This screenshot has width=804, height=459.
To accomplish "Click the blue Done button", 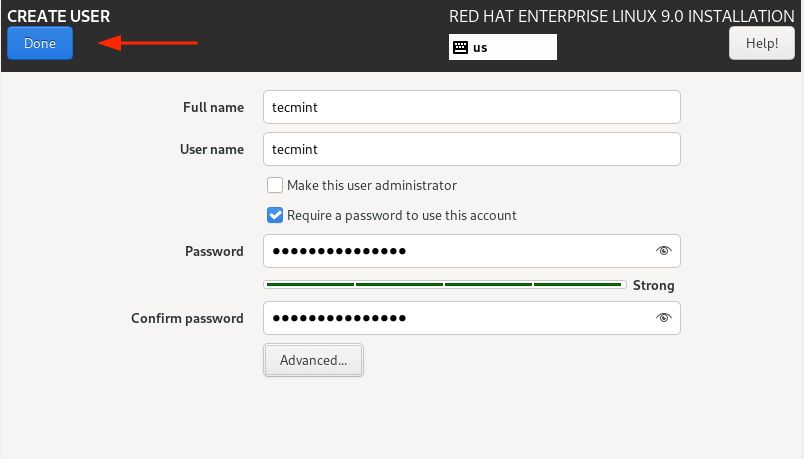I will pos(40,43).
